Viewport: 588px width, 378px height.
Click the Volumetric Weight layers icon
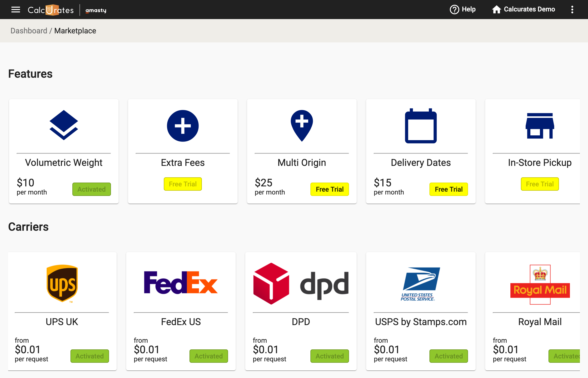click(x=64, y=125)
